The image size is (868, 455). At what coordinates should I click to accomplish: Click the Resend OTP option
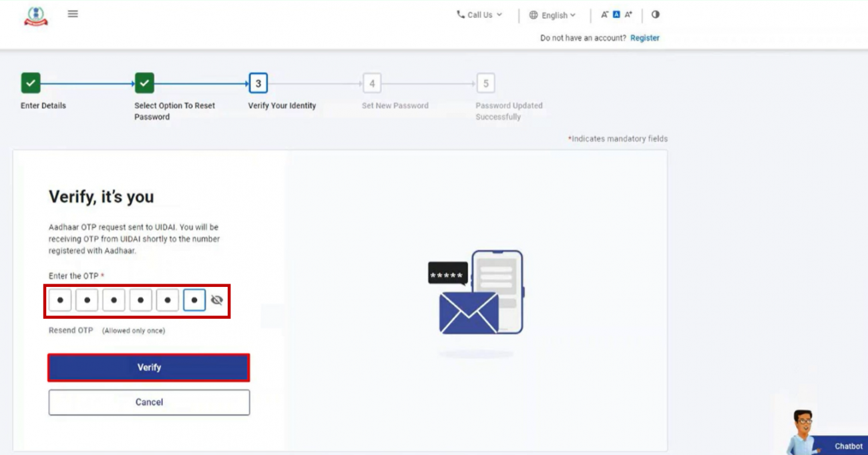[69, 330]
